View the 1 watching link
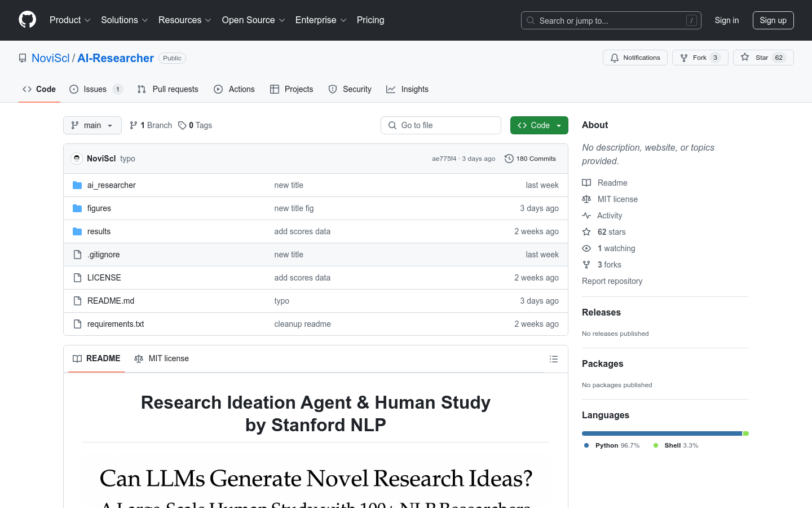This screenshot has height=508, width=812. [x=608, y=248]
